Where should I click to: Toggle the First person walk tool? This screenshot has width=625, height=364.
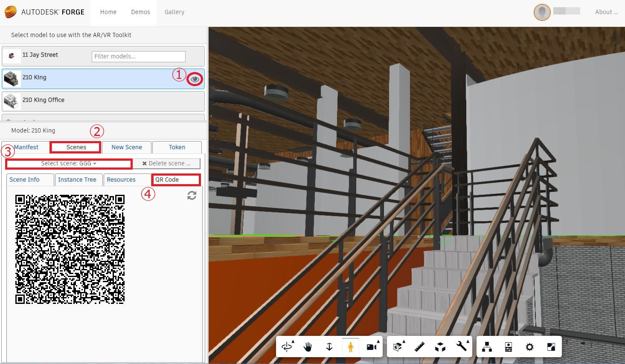[x=350, y=347]
